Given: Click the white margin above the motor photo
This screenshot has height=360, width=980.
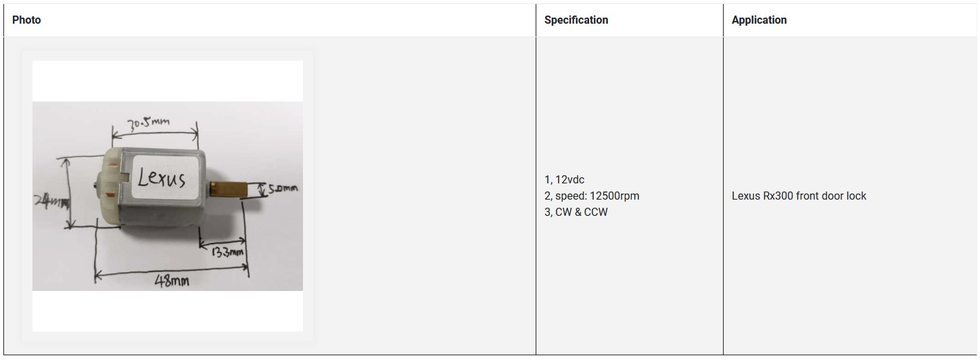Looking at the screenshot, I should pos(168,81).
